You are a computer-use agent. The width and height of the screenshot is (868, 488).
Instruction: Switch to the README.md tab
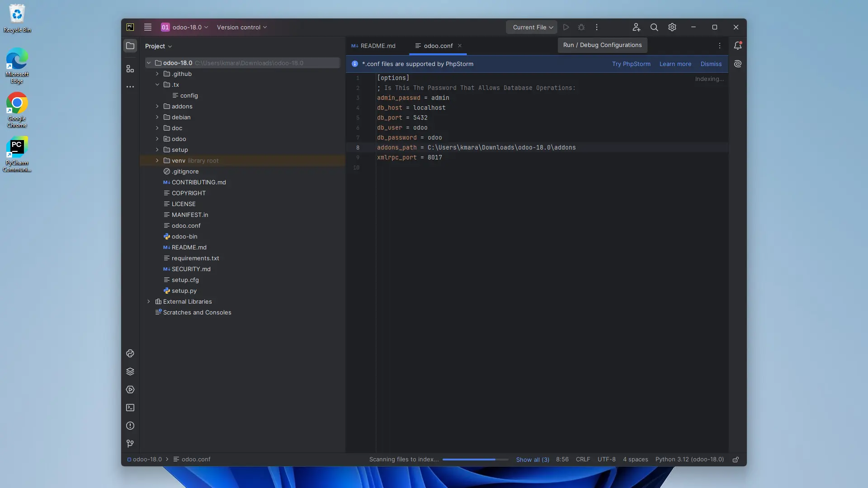click(x=373, y=46)
